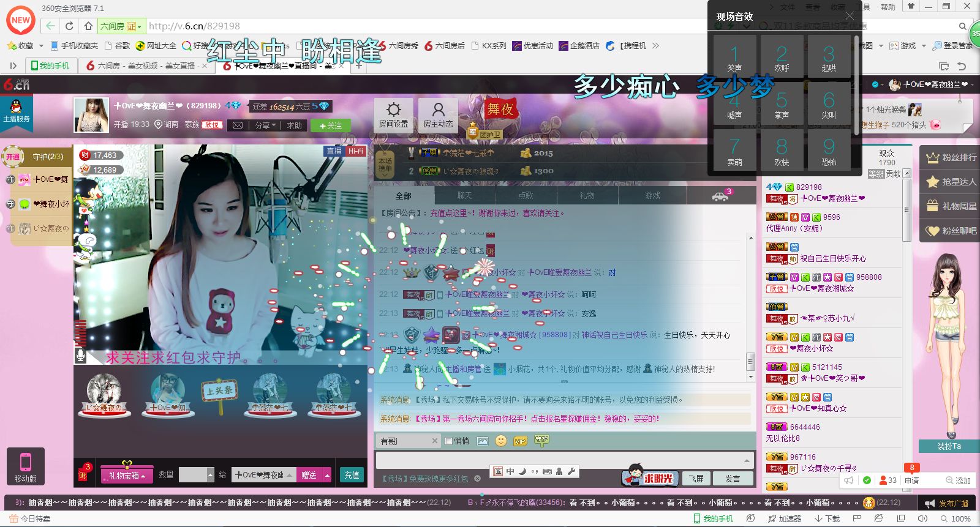Open the 礼物宝箱 gift box menu

pos(127,475)
